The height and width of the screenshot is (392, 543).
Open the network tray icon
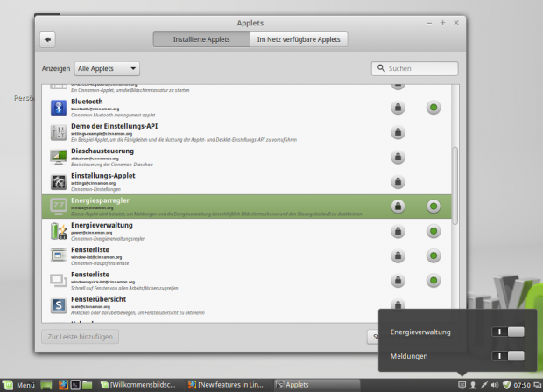pos(483,385)
